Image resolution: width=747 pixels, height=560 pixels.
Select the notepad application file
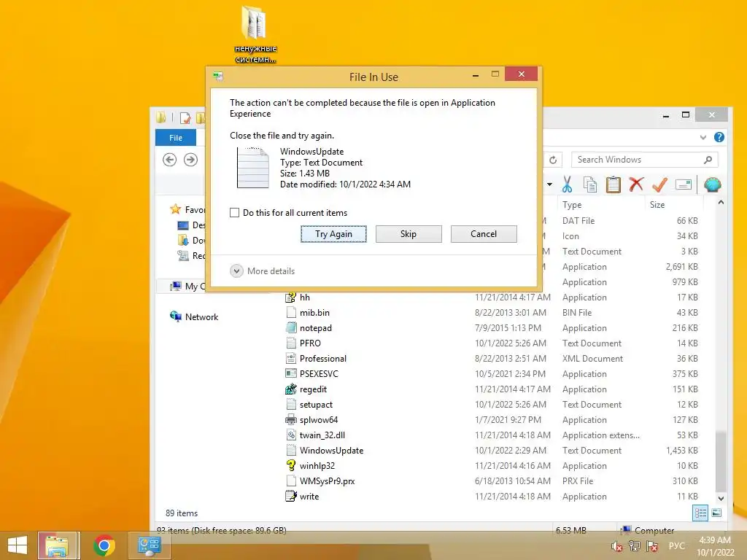coord(491,327)
